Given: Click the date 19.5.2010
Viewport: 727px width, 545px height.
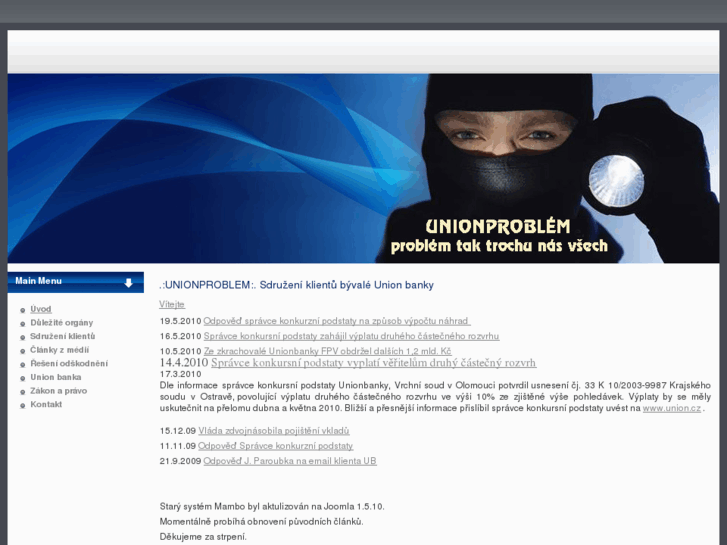Looking at the screenshot, I should pyautogui.click(x=180, y=321).
